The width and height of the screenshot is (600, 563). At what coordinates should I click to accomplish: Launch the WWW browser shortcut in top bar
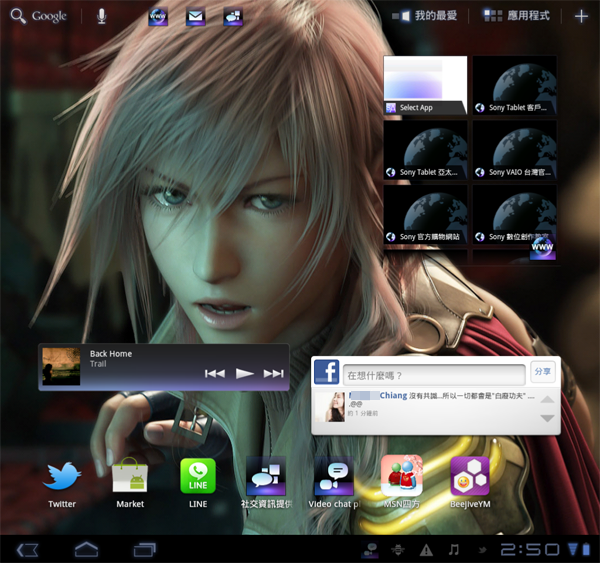click(x=158, y=17)
